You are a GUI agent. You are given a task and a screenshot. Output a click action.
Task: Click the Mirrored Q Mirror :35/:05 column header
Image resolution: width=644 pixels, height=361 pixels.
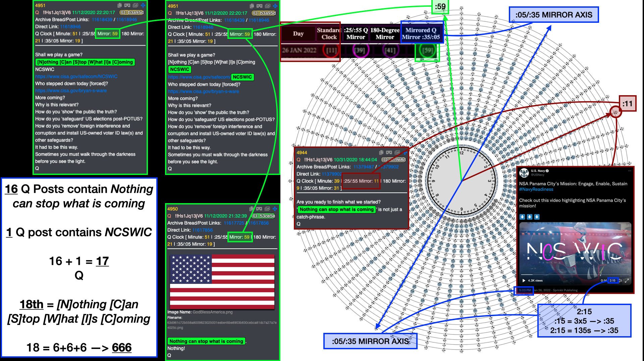click(x=421, y=34)
